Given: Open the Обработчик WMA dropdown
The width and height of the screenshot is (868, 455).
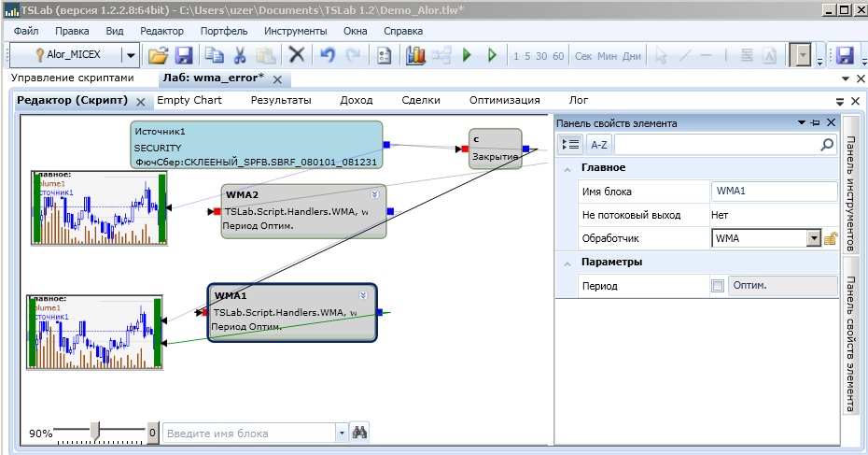Looking at the screenshot, I should [812, 238].
